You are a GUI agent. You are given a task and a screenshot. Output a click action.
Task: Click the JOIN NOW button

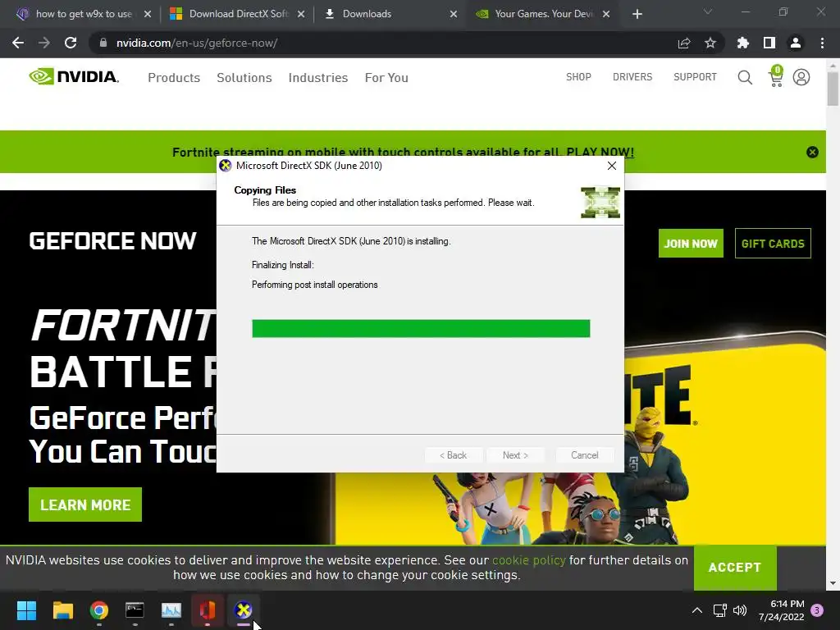point(691,244)
